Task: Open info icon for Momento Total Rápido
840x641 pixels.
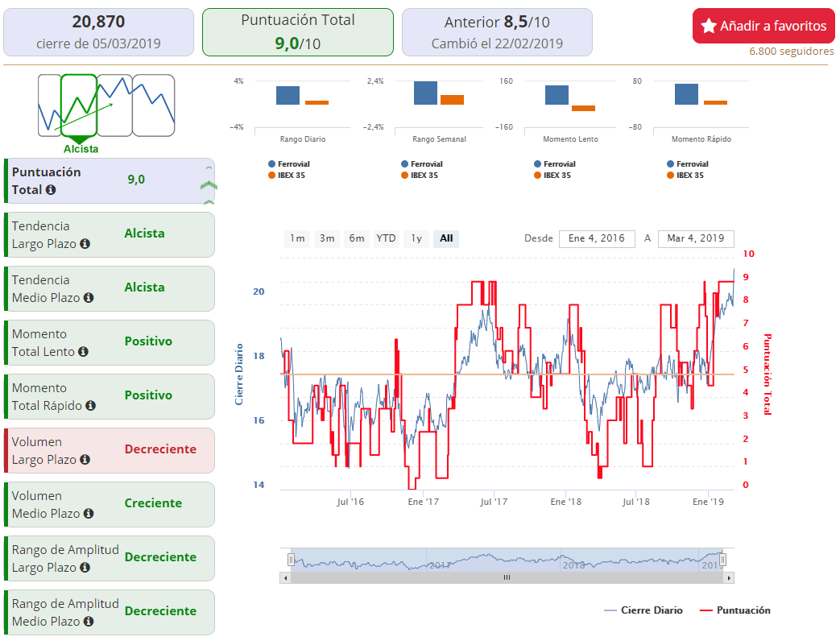Action: point(90,406)
